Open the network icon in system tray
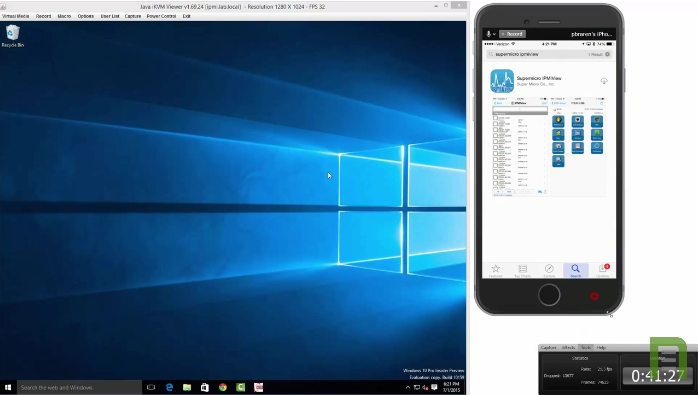The width and height of the screenshot is (698, 395). 417,387
